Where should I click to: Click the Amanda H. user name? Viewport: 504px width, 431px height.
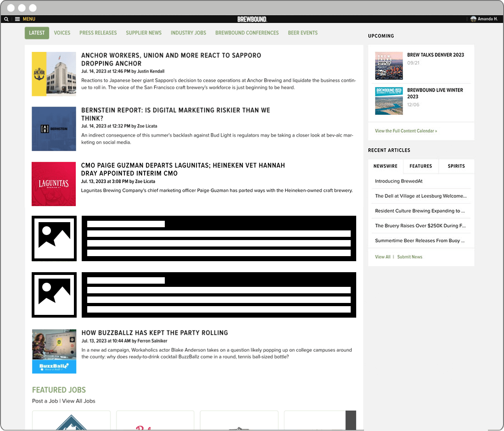(x=487, y=19)
